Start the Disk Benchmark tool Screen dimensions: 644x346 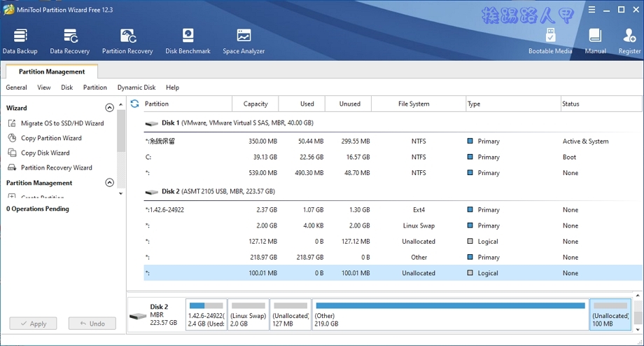pos(188,41)
